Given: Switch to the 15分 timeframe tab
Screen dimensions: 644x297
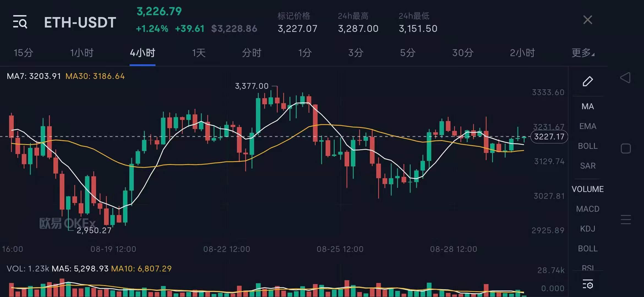Looking at the screenshot, I should tap(23, 53).
